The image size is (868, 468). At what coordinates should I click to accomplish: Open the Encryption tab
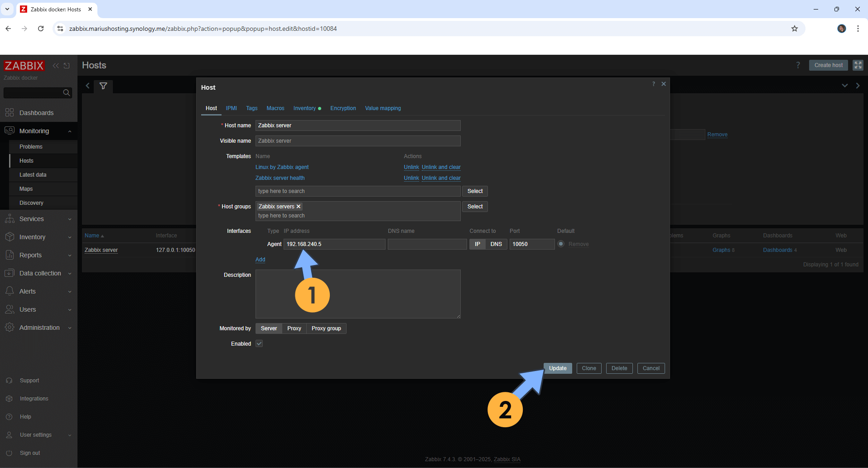point(343,108)
